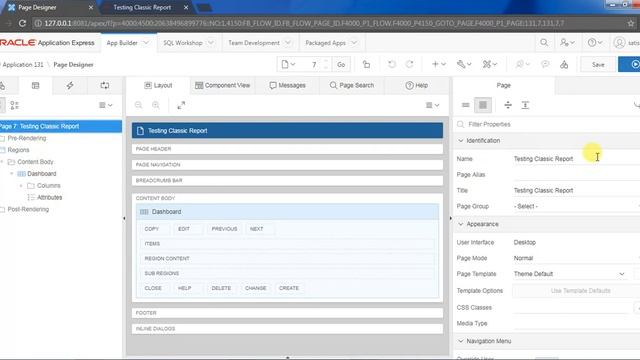Switch to the Layout tab
The image size is (640, 360).
point(158,85)
